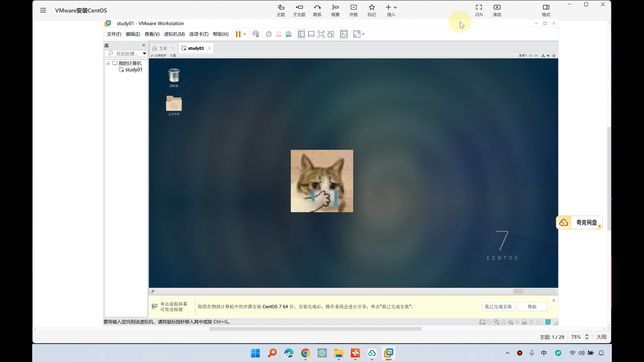Open the snapshot manager icon
644x362 pixels.
click(x=289, y=34)
